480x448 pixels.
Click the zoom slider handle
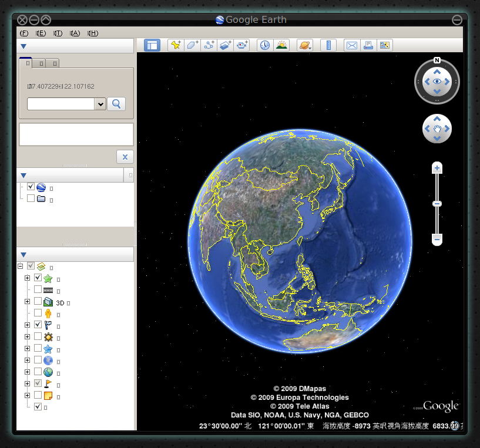click(437, 204)
